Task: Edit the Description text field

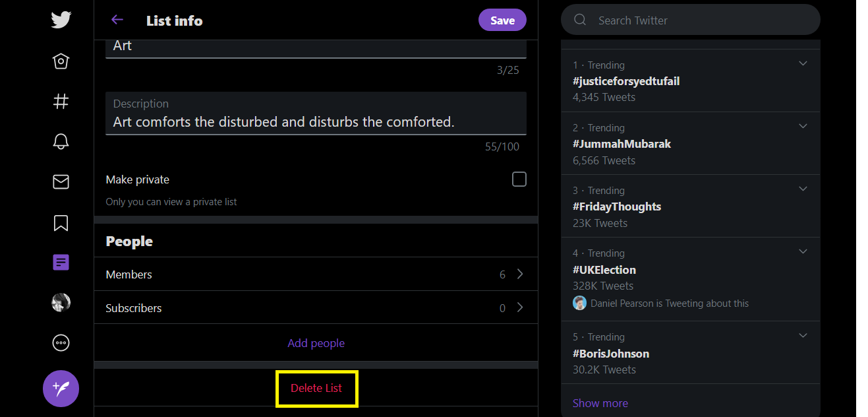Action: [x=316, y=113]
